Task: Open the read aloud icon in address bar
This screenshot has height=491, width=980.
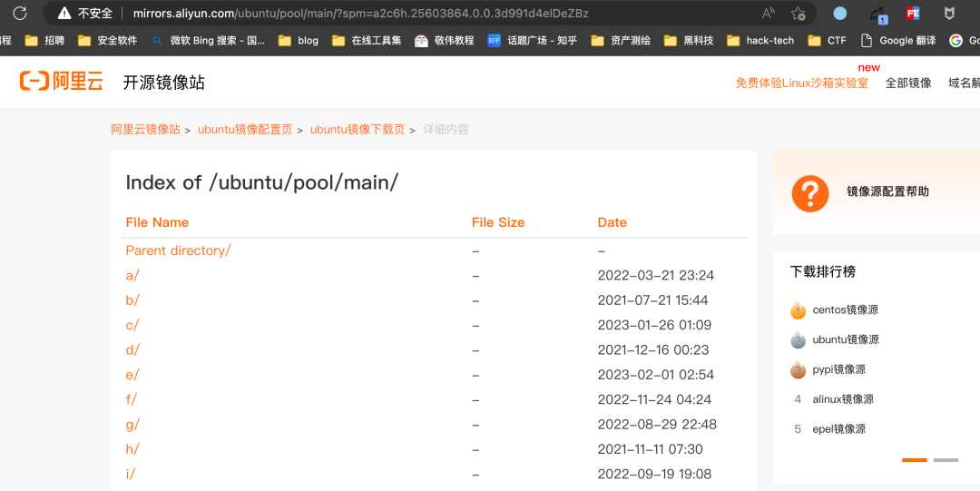Action: (x=769, y=13)
